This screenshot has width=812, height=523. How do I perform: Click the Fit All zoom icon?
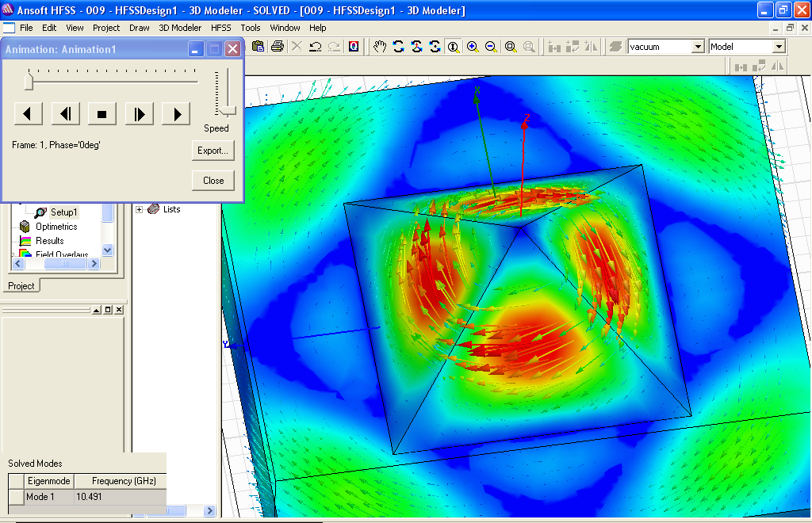tap(510, 47)
